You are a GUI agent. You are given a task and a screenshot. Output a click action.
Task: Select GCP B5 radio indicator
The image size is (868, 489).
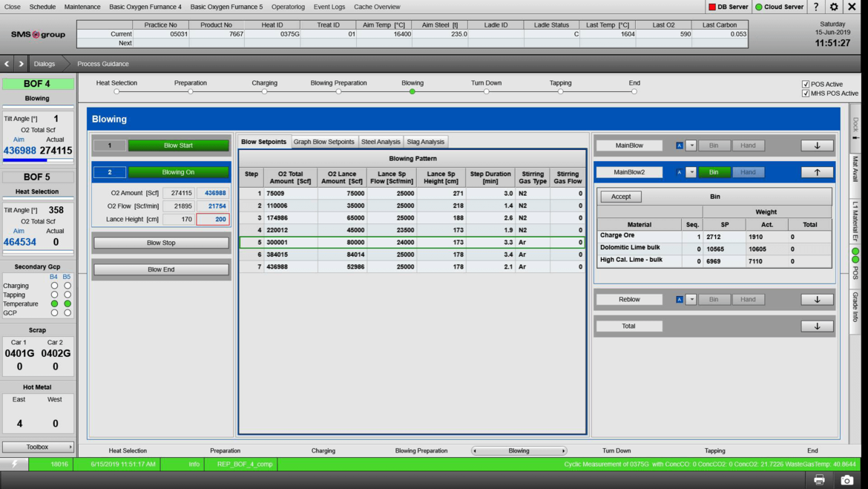(x=68, y=313)
